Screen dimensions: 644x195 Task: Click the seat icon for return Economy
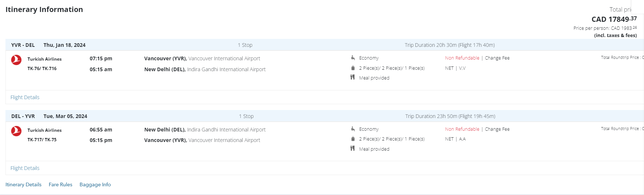[353, 129]
